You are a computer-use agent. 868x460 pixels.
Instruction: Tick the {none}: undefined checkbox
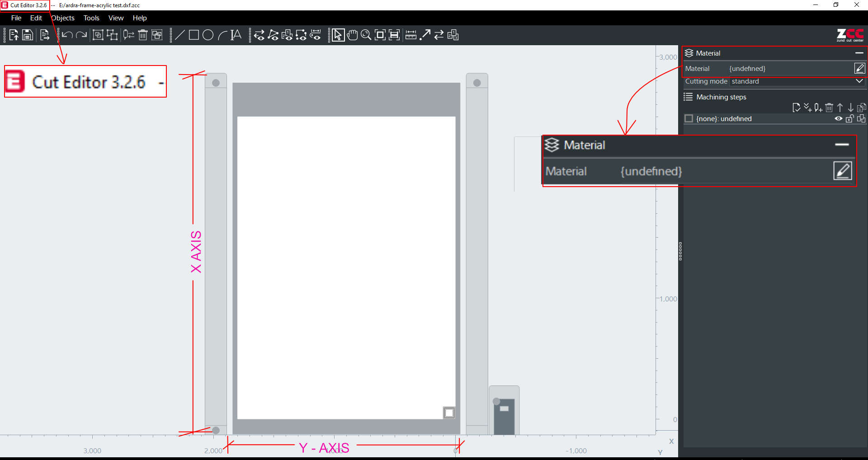click(x=689, y=118)
